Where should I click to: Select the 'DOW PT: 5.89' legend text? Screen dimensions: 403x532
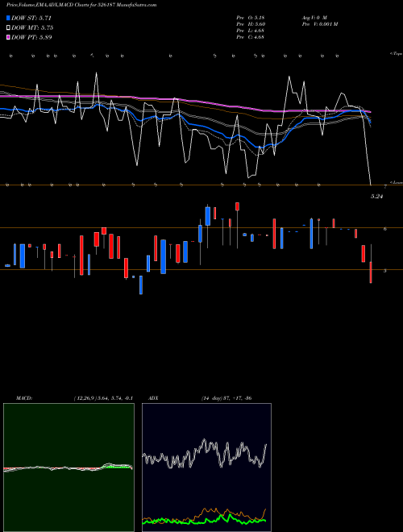(x=31, y=37)
